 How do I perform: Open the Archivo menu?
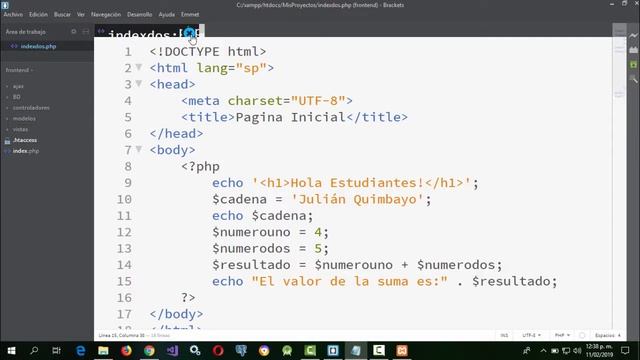click(13, 14)
